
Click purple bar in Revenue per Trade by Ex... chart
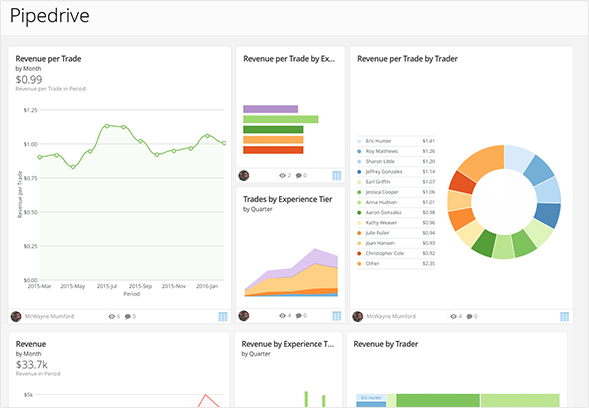click(270, 109)
